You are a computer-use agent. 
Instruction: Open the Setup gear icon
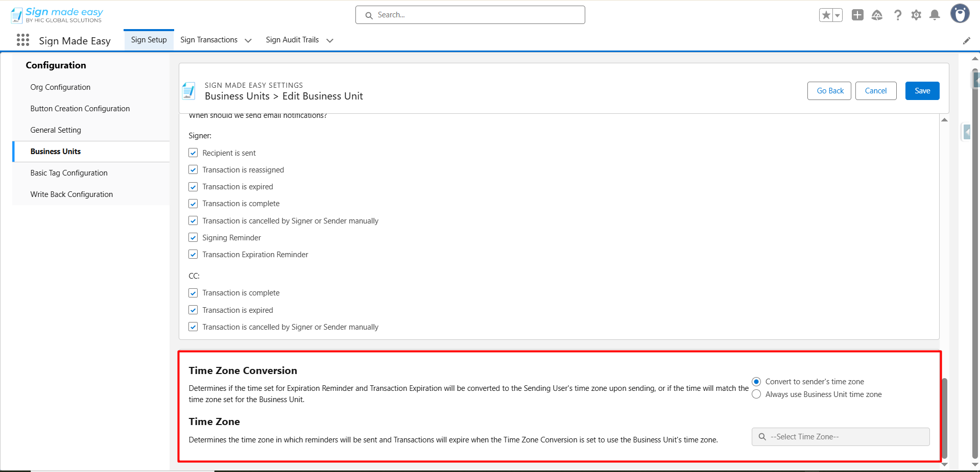pos(916,15)
